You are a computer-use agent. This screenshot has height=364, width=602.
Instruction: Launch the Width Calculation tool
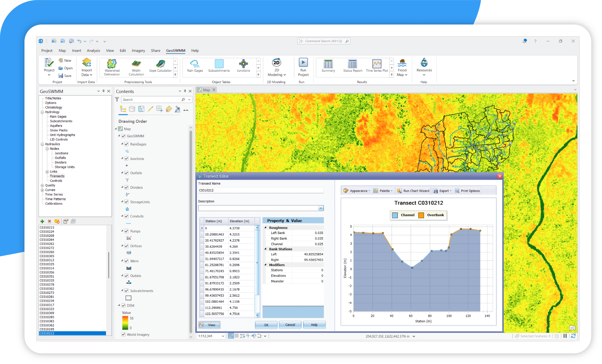[x=136, y=67]
